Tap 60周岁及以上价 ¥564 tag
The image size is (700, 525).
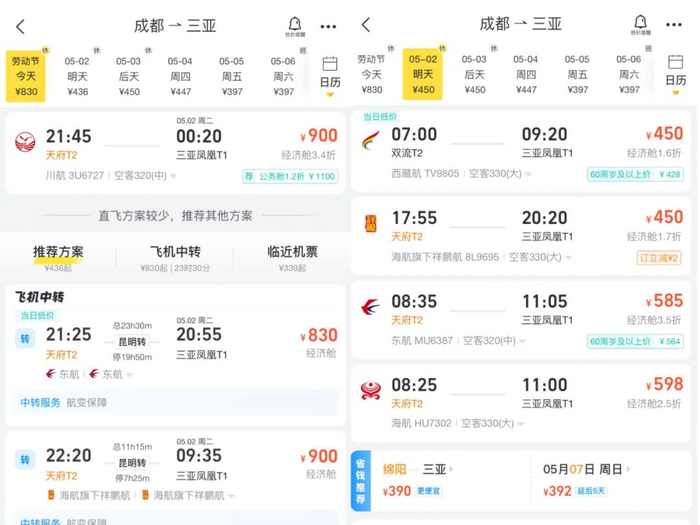point(635,342)
